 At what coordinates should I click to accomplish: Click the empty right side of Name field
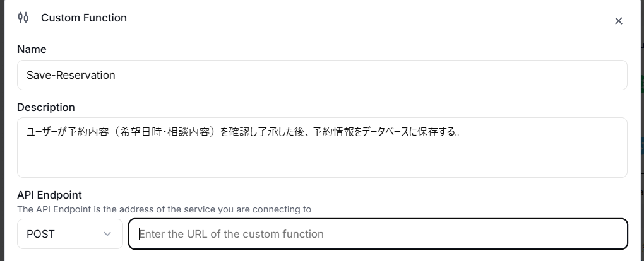pos(505,75)
